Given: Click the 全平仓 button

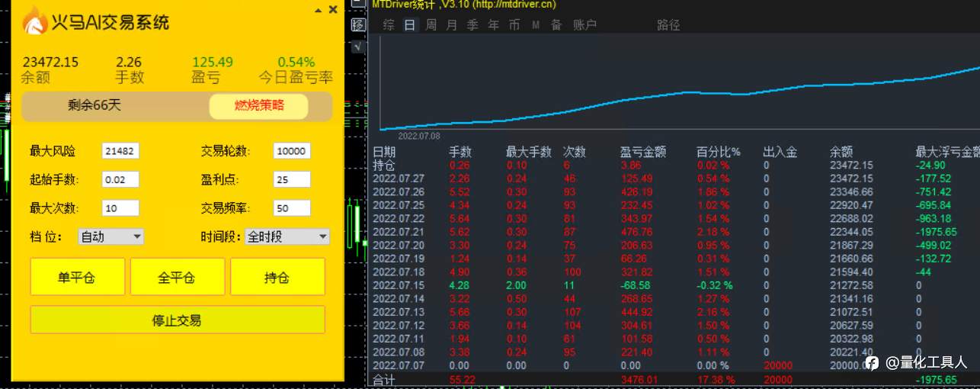Looking at the screenshot, I should tap(177, 277).
